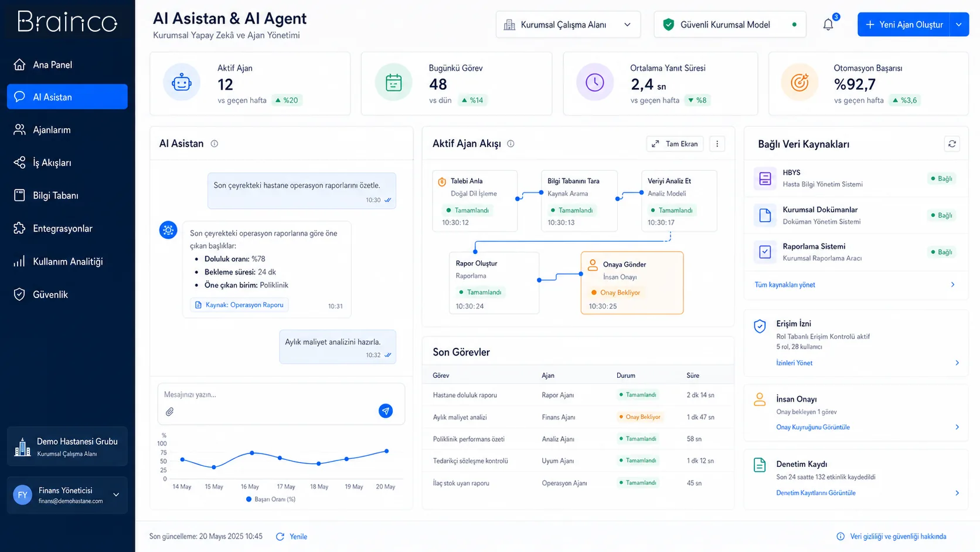Select the Onaya Gönder flow node
980x552 pixels.
coord(632,283)
